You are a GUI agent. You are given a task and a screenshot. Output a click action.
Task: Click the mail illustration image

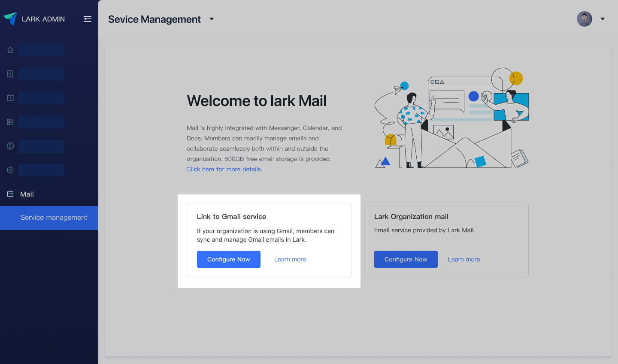click(x=451, y=118)
